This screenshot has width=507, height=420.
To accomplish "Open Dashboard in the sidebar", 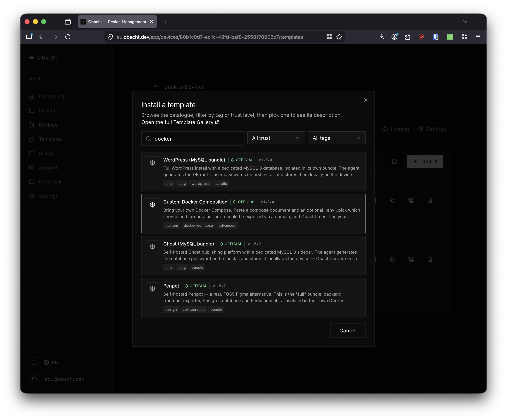I will coord(47,96).
